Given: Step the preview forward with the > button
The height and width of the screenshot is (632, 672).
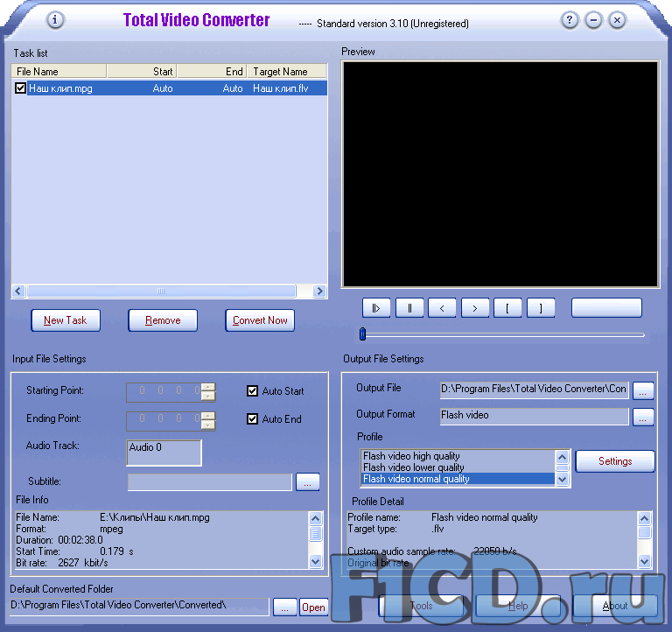Looking at the screenshot, I should pyautogui.click(x=475, y=308).
